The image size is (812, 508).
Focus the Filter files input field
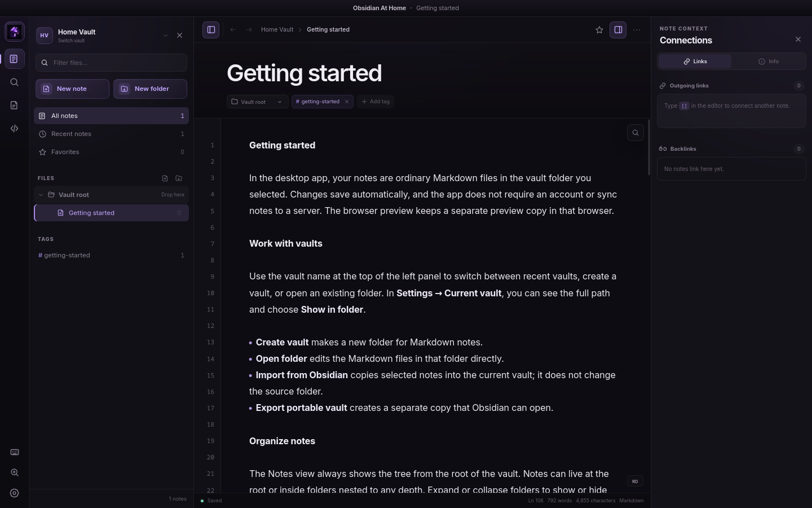pos(111,63)
